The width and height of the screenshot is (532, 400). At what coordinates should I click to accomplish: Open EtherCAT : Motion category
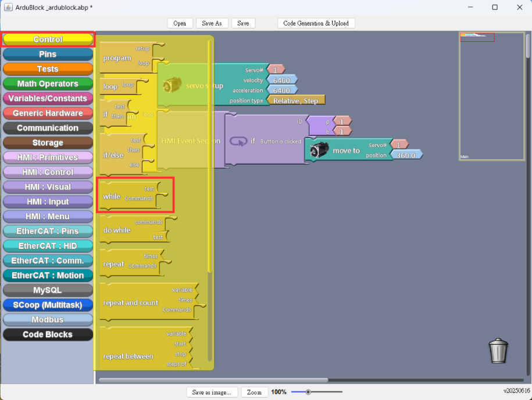[x=48, y=276]
